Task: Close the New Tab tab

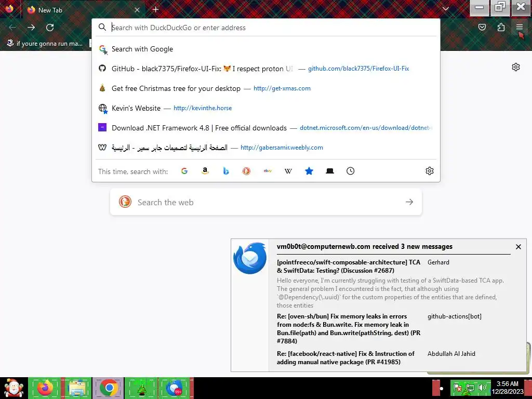Action: pos(137,10)
